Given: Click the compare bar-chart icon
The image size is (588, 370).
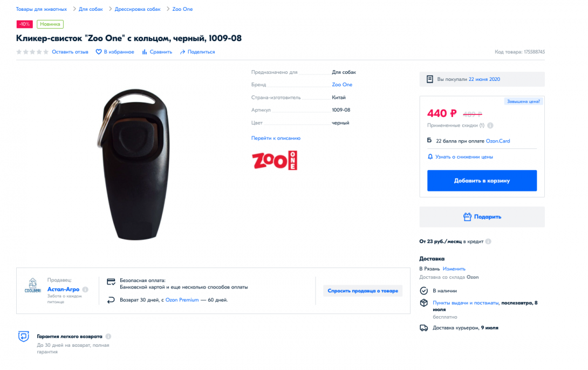Looking at the screenshot, I should point(145,52).
